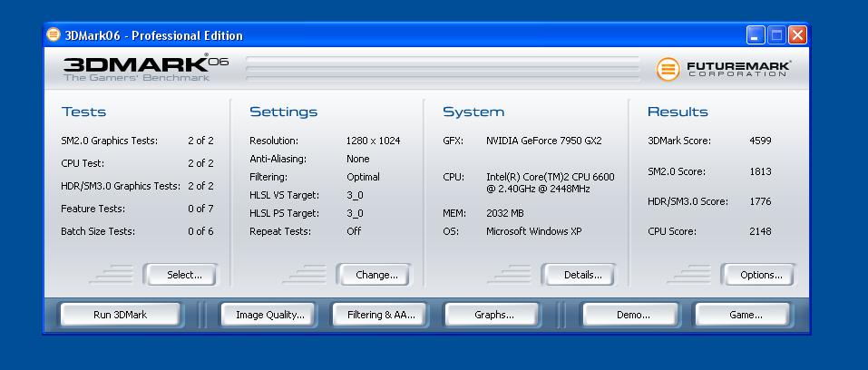Click the 3DMark Score value 4599
The width and height of the screenshot is (868, 370).
(760, 141)
